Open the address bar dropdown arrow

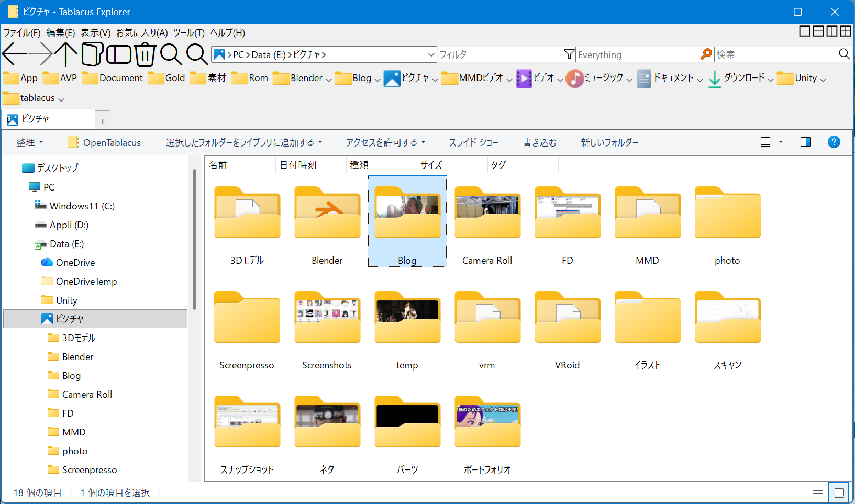(x=431, y=54)
